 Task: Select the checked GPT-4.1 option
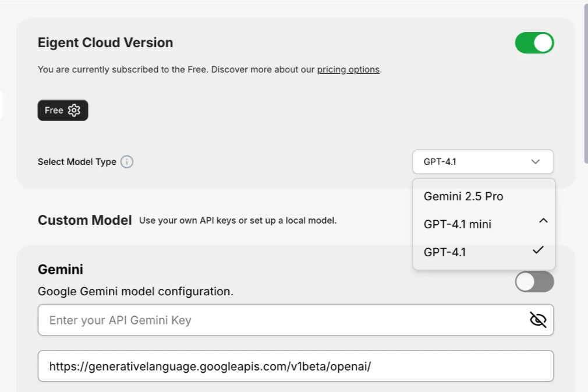click(484, 252)
